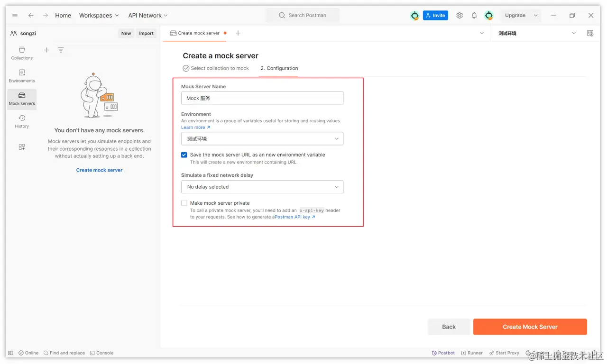607x364 pixels.
Task: Open History in the sidebar
Action: [22, 122]
